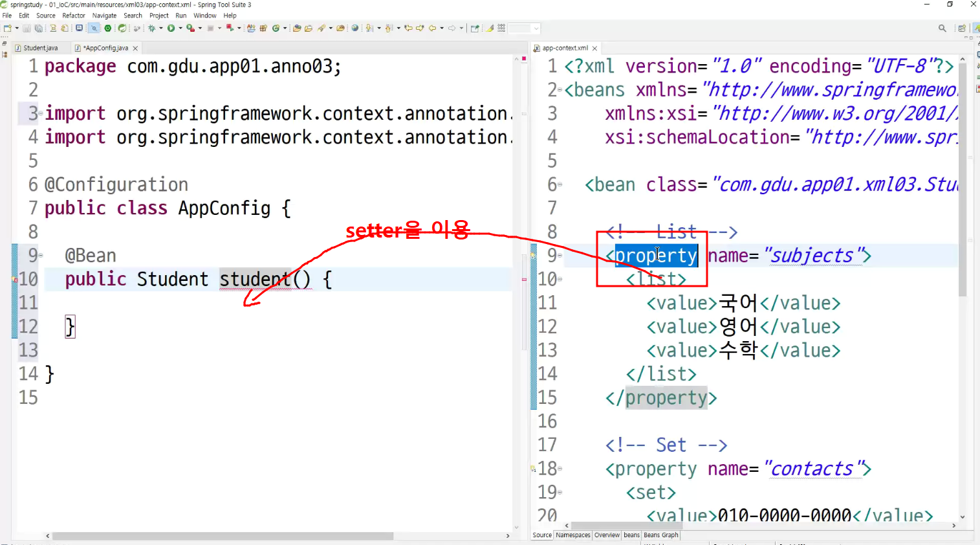Image resolution: width=980 pixels, height=545 pixels.
Task: Click the Debug bug icon
Action: tap(151, 28)
